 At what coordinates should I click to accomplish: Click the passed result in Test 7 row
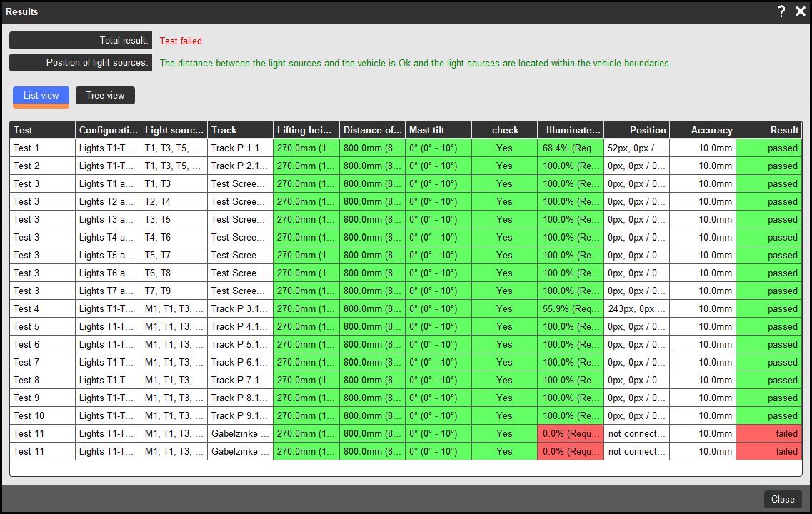[x=769, y=363]
